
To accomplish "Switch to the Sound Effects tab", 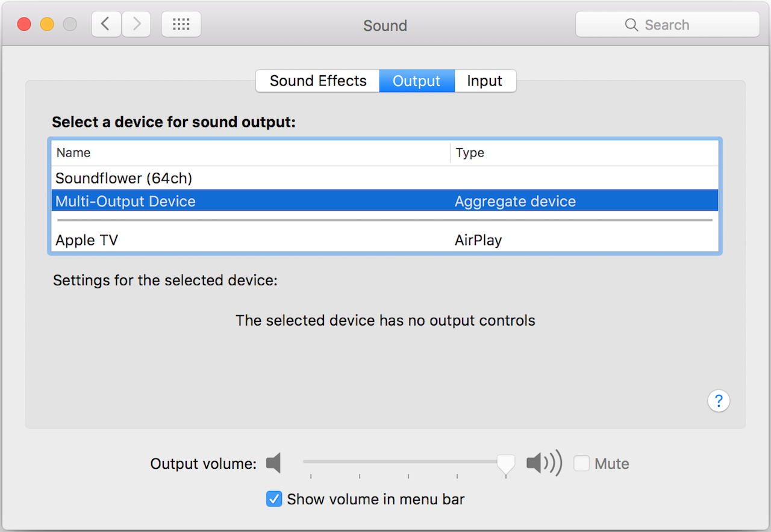I will [318, 81].
